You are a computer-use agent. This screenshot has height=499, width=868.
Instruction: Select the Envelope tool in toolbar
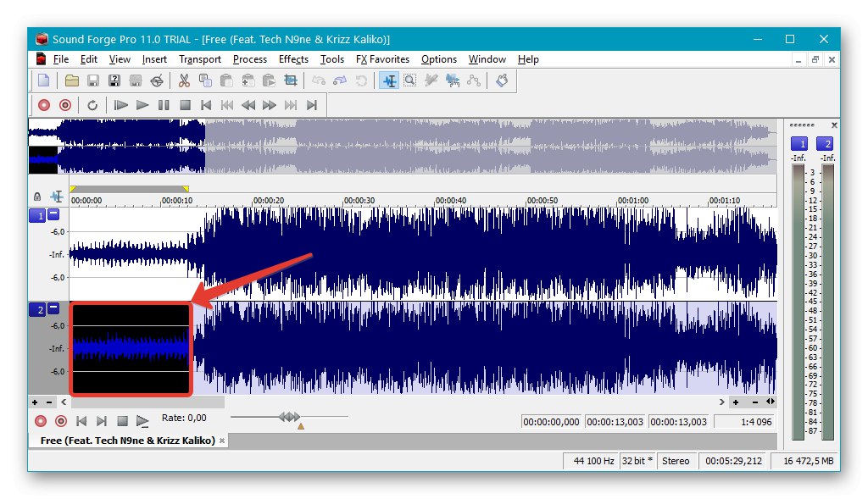[474, 81]
